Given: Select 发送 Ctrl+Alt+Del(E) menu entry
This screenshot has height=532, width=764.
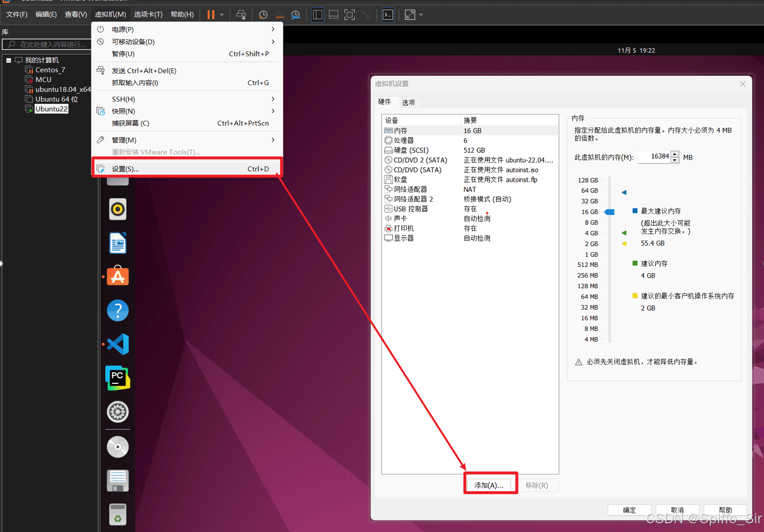Looking at the screenshot, I should [187, 71].
